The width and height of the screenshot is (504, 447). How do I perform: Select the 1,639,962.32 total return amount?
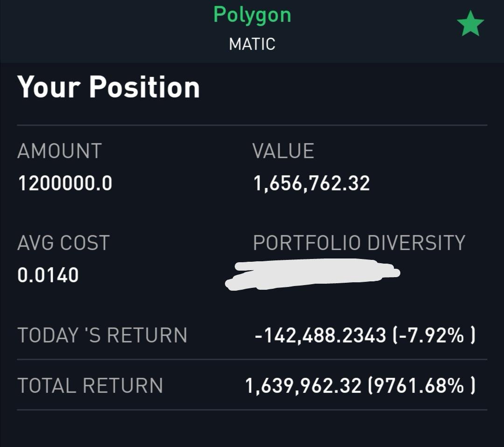pyautogui.click(x=303, y=386)
